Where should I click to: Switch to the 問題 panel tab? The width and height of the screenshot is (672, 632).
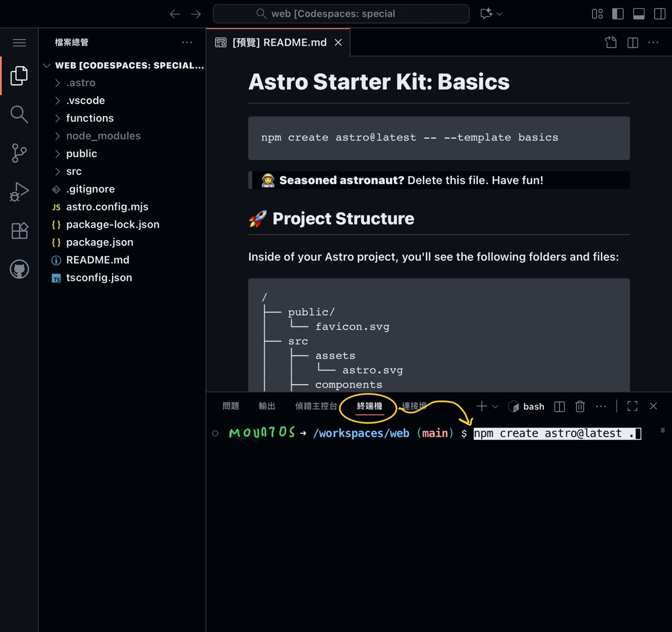click(231, 406)
